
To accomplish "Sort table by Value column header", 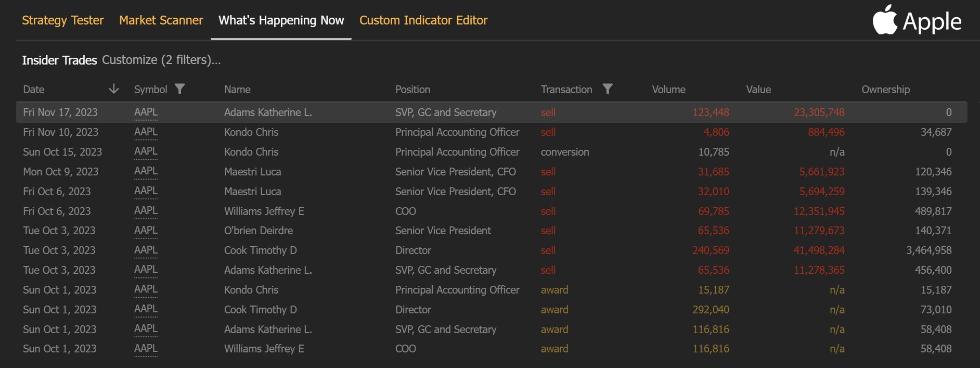I will pos(758,90).
